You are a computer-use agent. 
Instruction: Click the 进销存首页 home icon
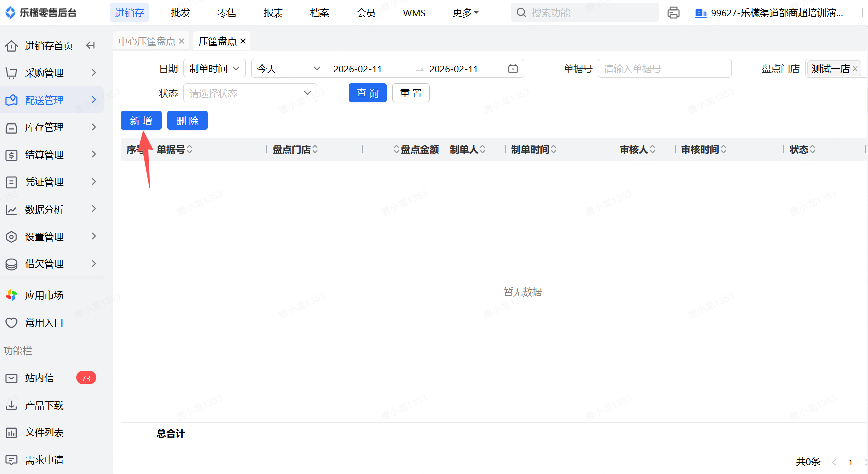point(11,46)
